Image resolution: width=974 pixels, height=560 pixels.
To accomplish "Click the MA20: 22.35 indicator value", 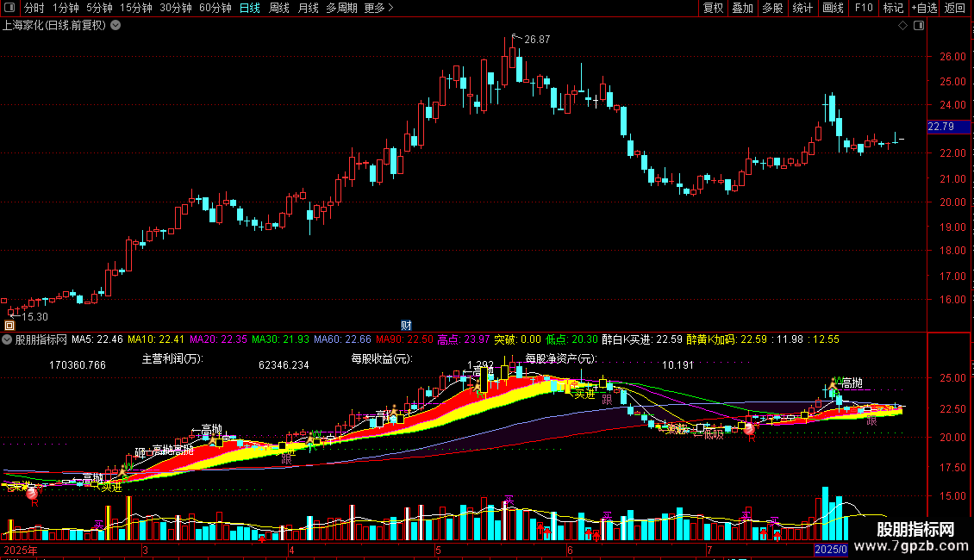I will 218,339.
